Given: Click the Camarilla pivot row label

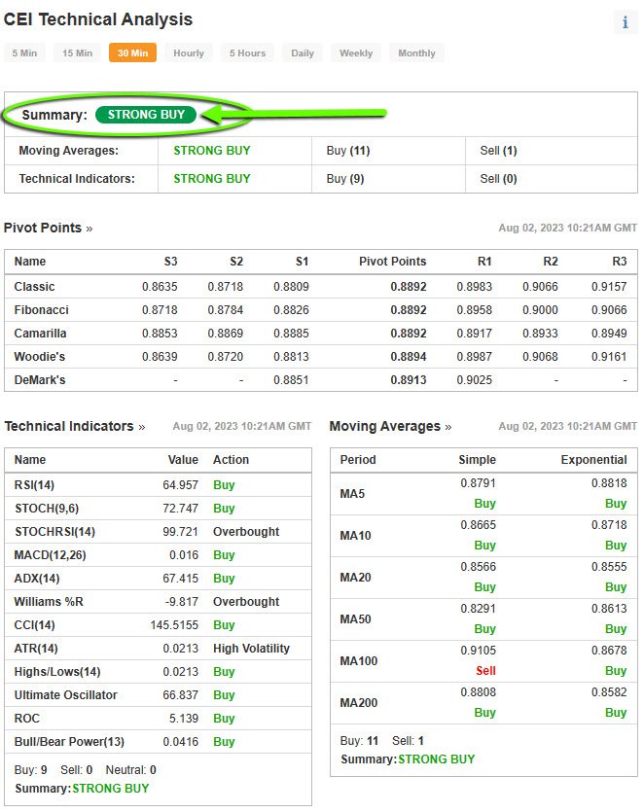Looking at the screenshot, I should [x=41, y=334].
